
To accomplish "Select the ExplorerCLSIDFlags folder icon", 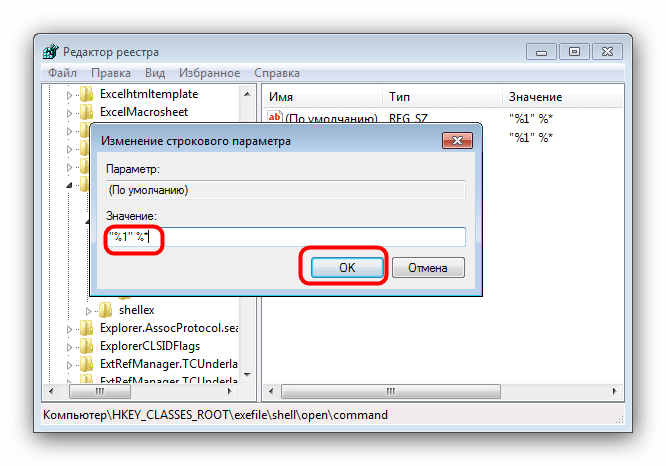I will 87,346.
